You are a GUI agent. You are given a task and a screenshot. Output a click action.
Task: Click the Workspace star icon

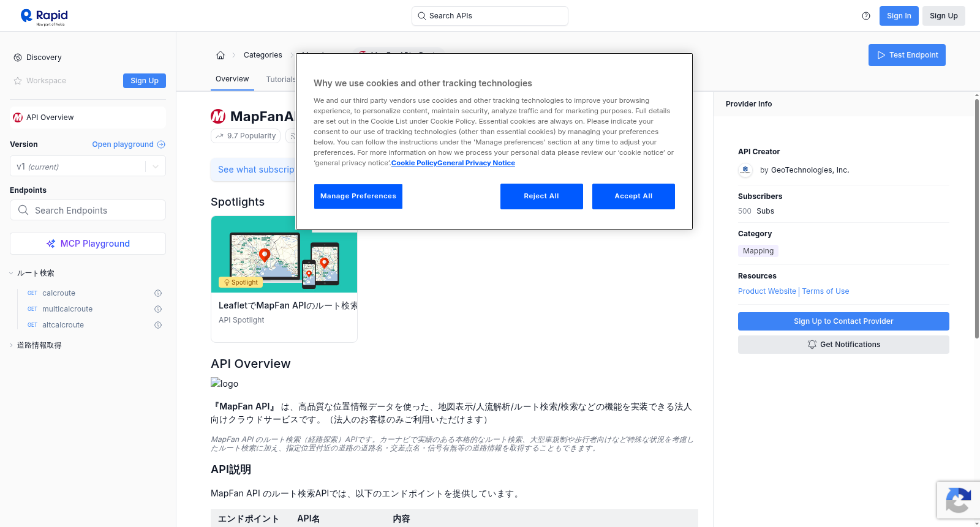click(x=18, y=81)
